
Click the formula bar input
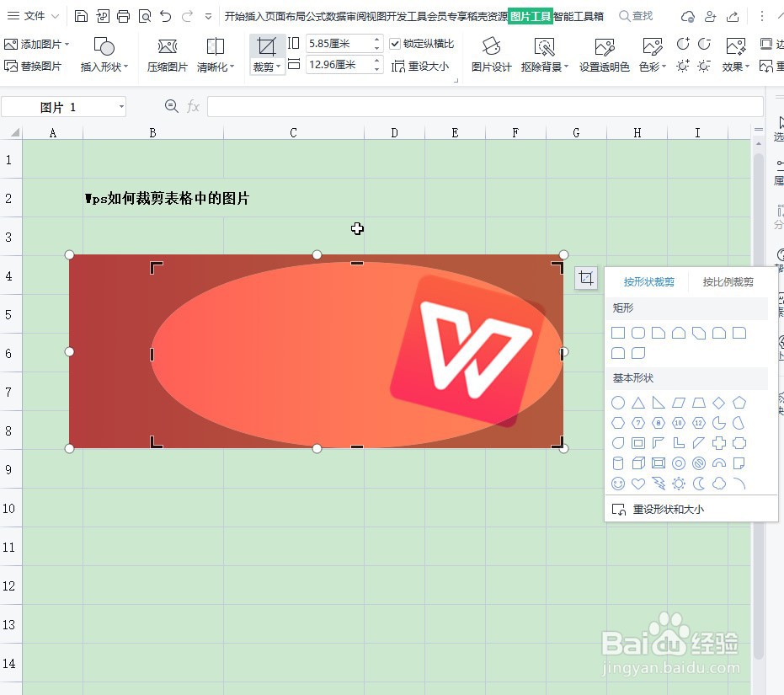coord(485,107)
